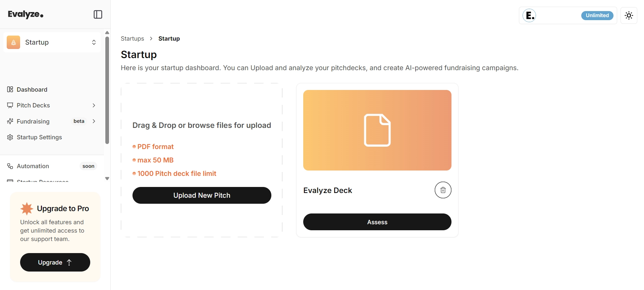Click the Startup Settings gear icon
The width and height of the screenshot is (644, 290).
pos(10,137)
